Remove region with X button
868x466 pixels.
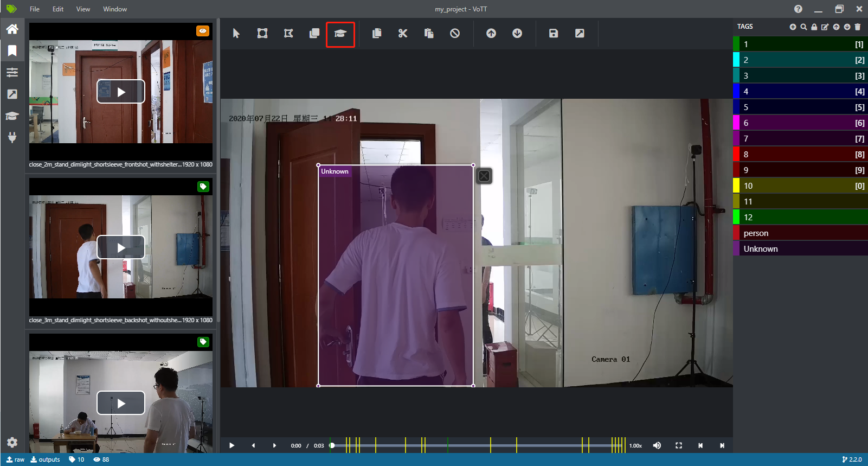coord(484,176)
